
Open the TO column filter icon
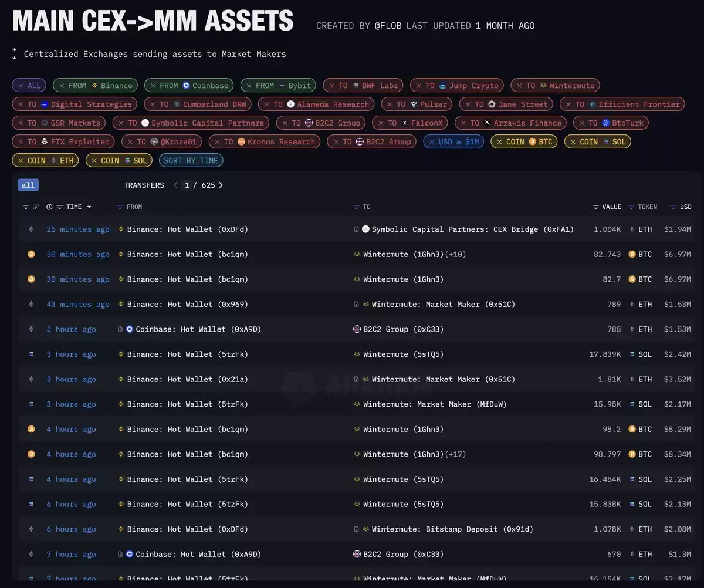356,207
